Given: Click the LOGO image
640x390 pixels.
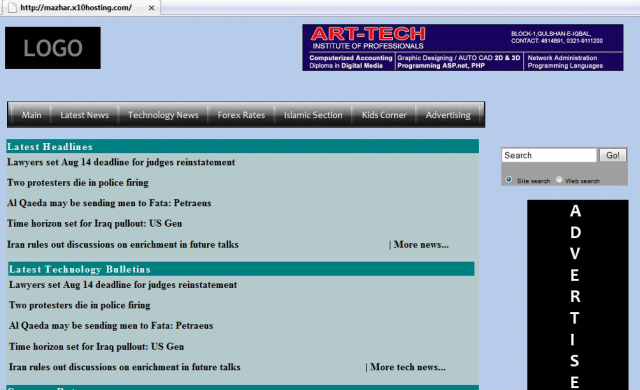Looking at the screenshot, I should [x=53, y=48].
